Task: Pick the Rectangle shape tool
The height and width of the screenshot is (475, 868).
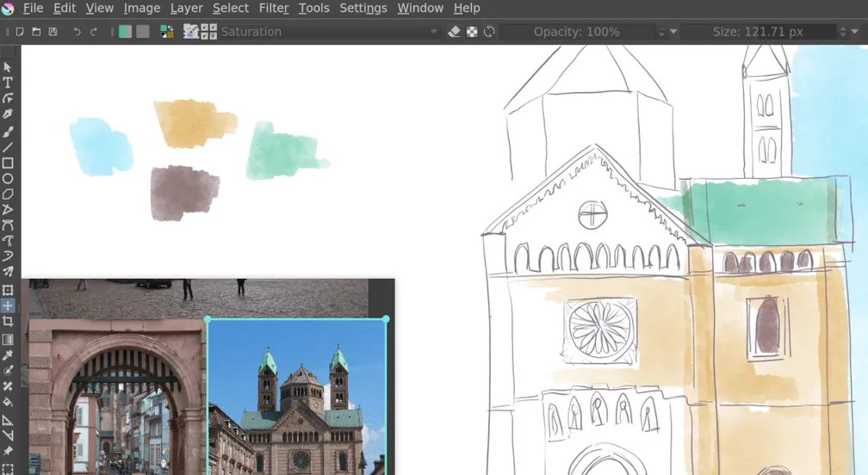Action: tap(8, 163)
